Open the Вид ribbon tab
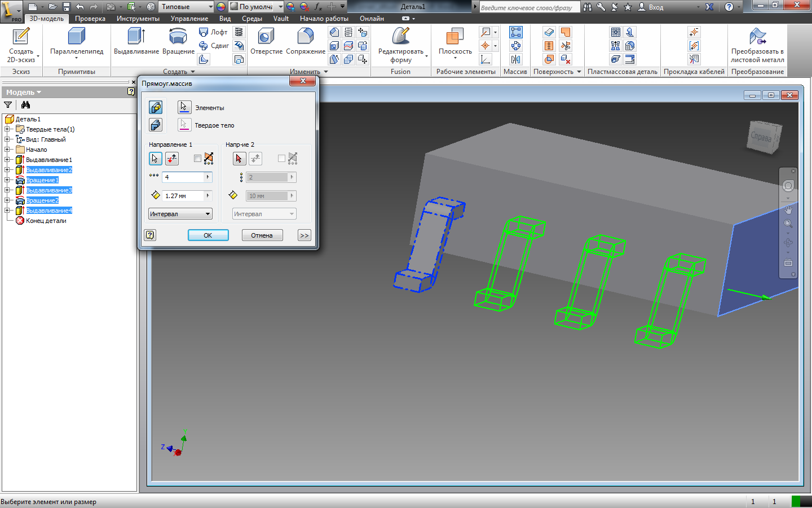Viewport: 812px width, 508px height. pos(225,19)
